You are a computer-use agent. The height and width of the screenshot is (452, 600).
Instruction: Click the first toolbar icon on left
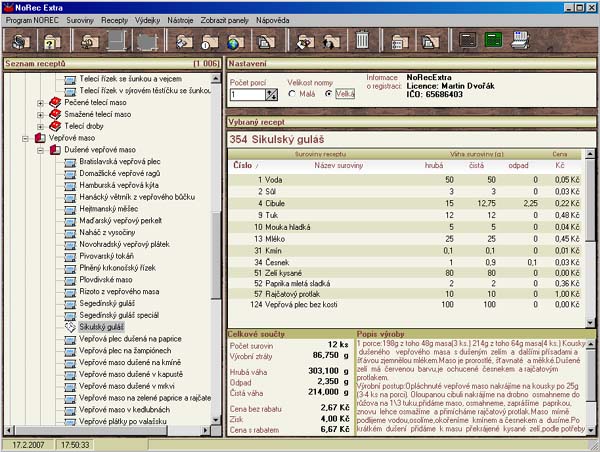pos(22,42)
